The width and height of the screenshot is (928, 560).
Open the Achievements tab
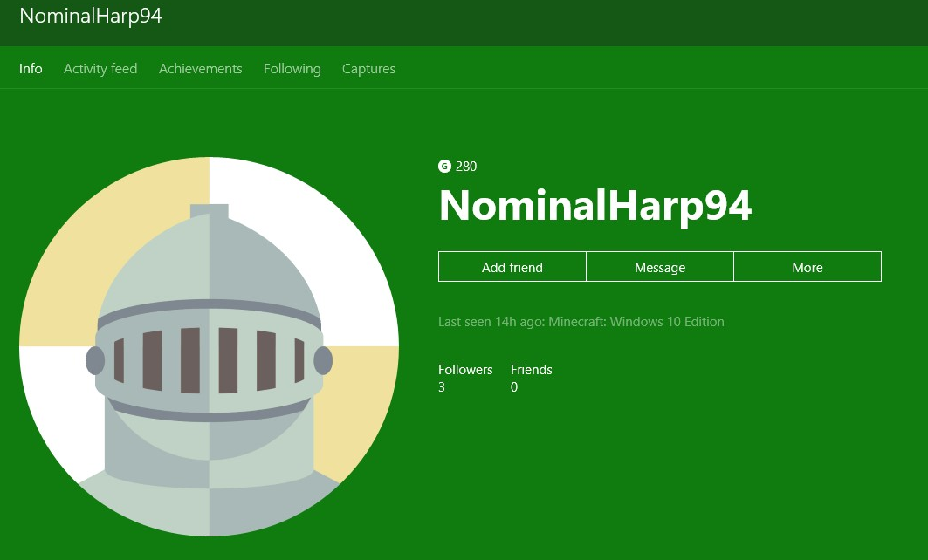coord(201,69)
